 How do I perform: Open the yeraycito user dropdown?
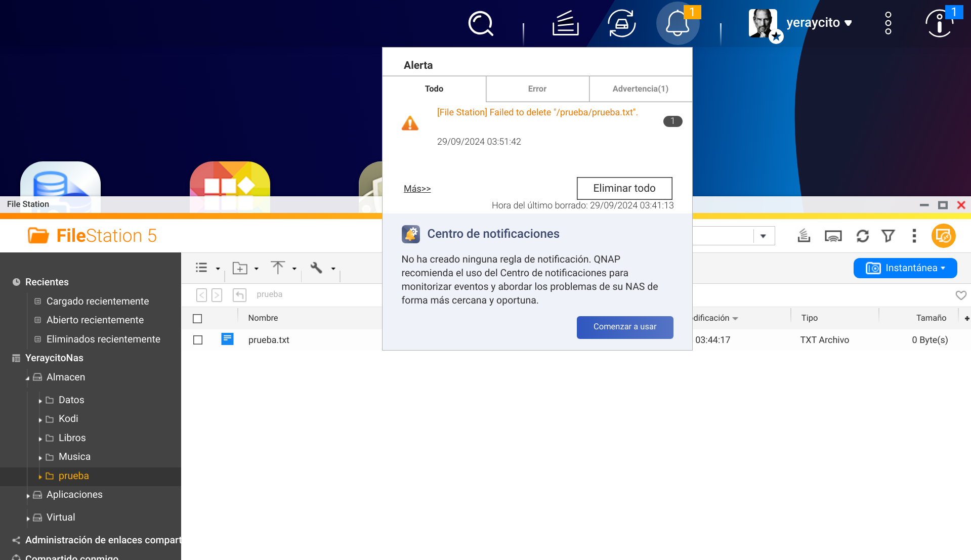click(x=819, y=23)
